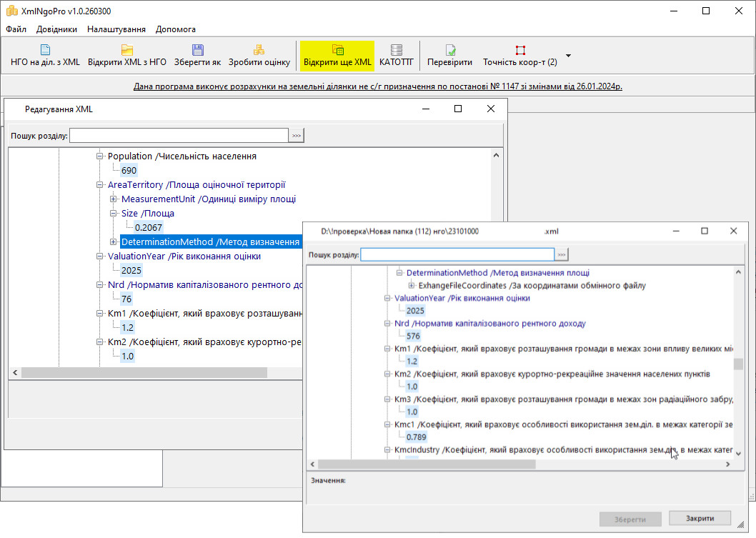Click the 'Закрити' button
The height and width of the screenshot is (538, 756).
[700, 519]
